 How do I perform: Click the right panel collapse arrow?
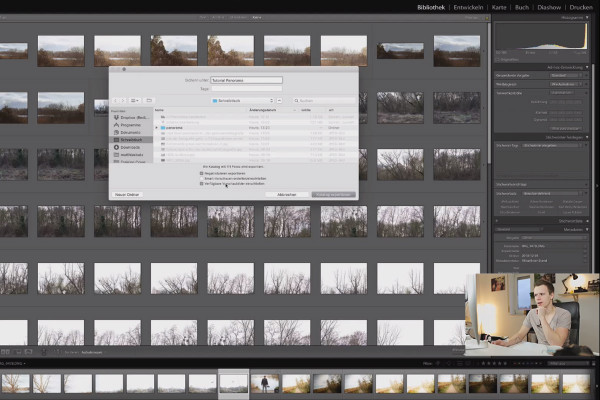tap(598, 187)
